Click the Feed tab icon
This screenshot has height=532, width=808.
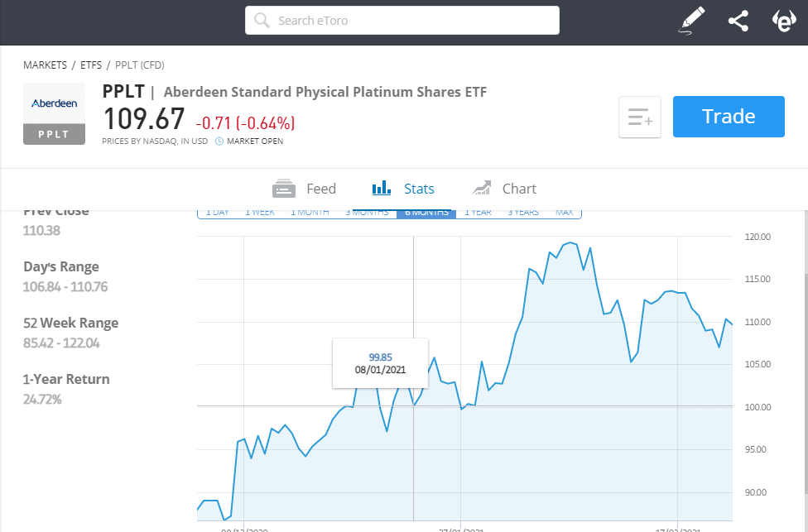pos(283,189)
